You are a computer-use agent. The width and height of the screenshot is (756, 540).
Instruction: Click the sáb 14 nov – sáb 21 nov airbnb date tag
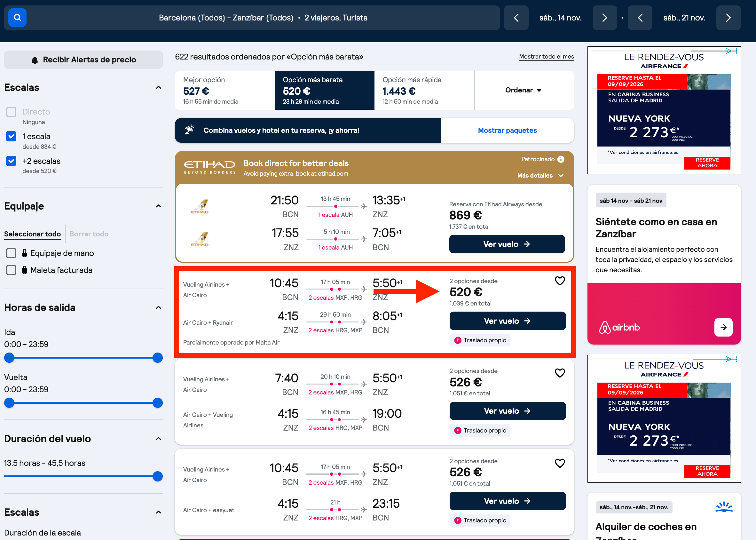click(x=631, y=201)
